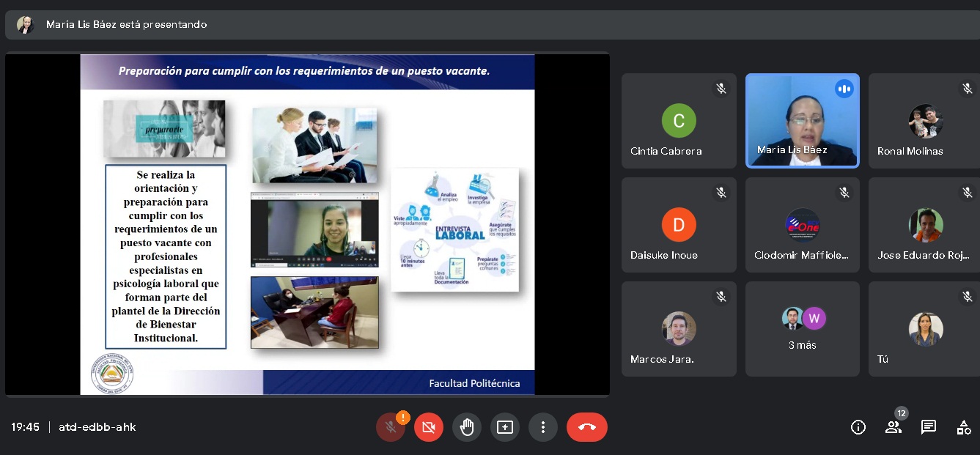Open the activities shapes icon
Viewport: 980px width, 455px height.
coord(964,427)
